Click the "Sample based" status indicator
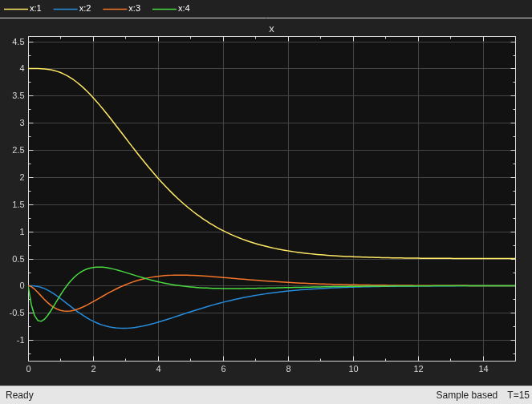 coord(466,395)
